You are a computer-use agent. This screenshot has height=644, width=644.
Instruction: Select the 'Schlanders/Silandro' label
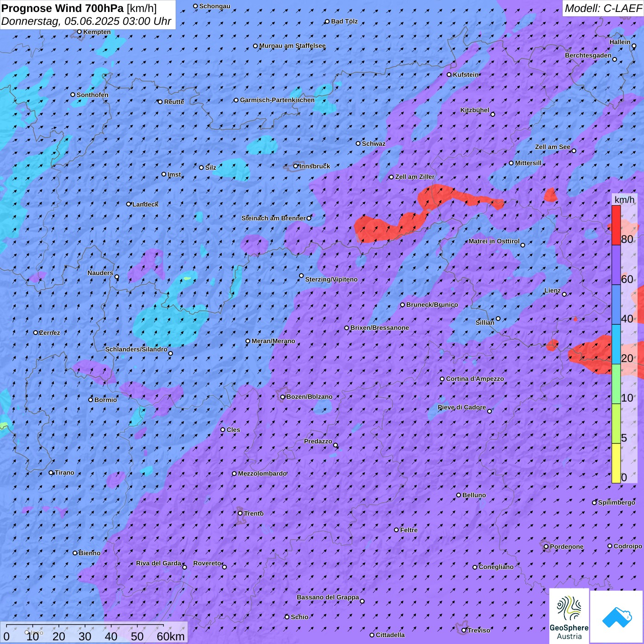136,349
